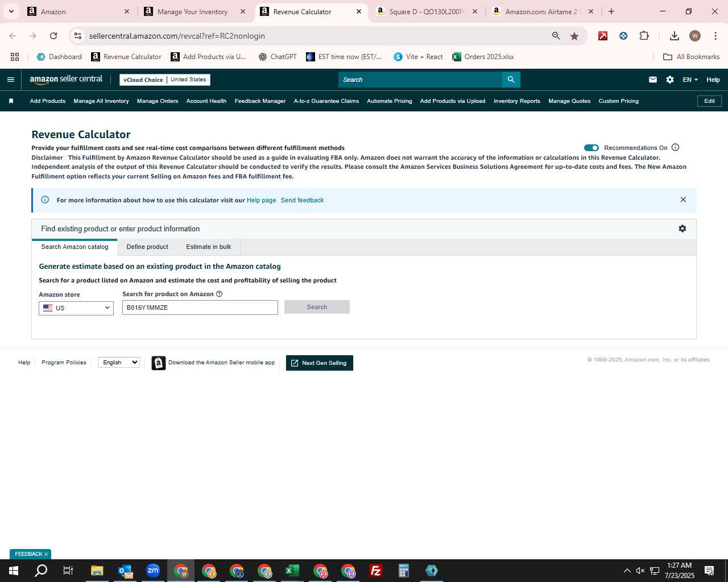728x582 pixels.
Task: Open Windows Start menu
Action: [x=14, y=571]
